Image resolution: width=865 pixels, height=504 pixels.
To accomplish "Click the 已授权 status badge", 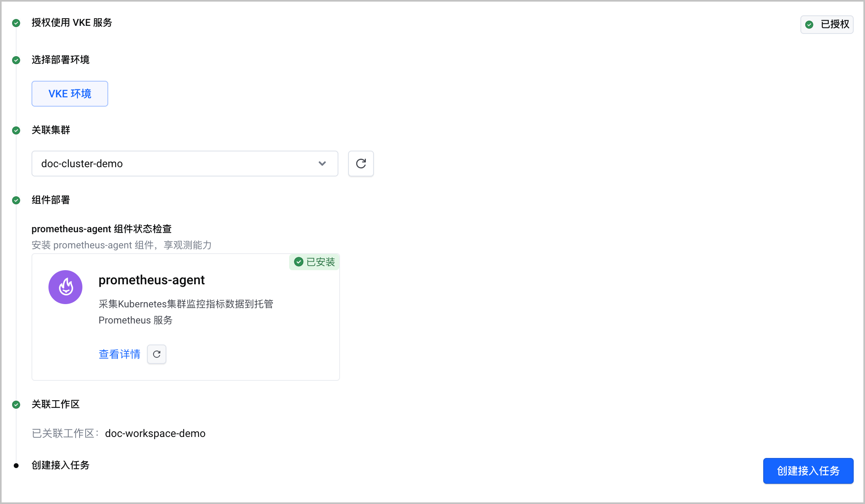I will 827,25.
